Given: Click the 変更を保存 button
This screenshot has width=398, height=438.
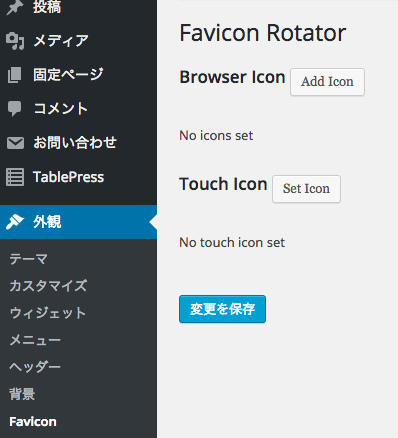Looking at the screenshot, I should tap(222, 309).
